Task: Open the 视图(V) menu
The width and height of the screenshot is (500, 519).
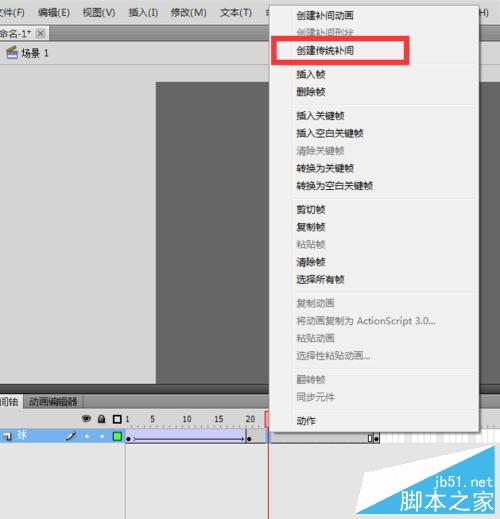Action: point(99,13)
